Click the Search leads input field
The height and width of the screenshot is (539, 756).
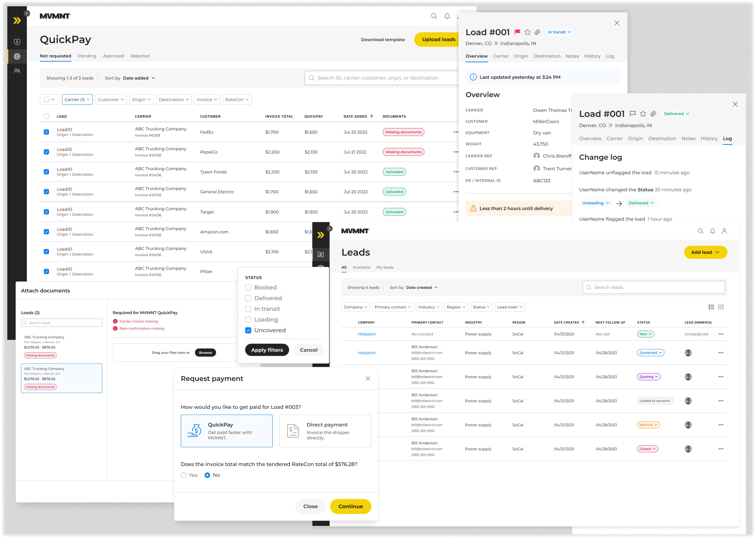[654, 287]
